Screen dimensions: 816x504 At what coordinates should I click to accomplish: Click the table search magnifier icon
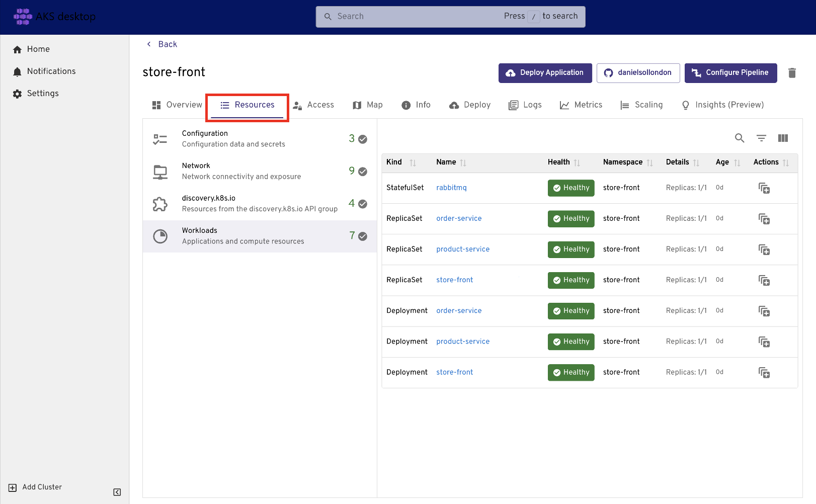pyautogui.click(x=740, y=138)
